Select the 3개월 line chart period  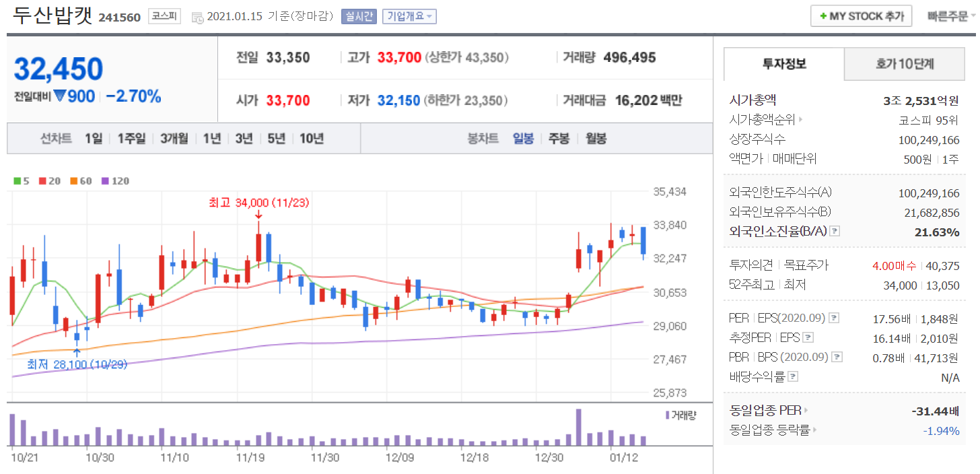(174, 139)
